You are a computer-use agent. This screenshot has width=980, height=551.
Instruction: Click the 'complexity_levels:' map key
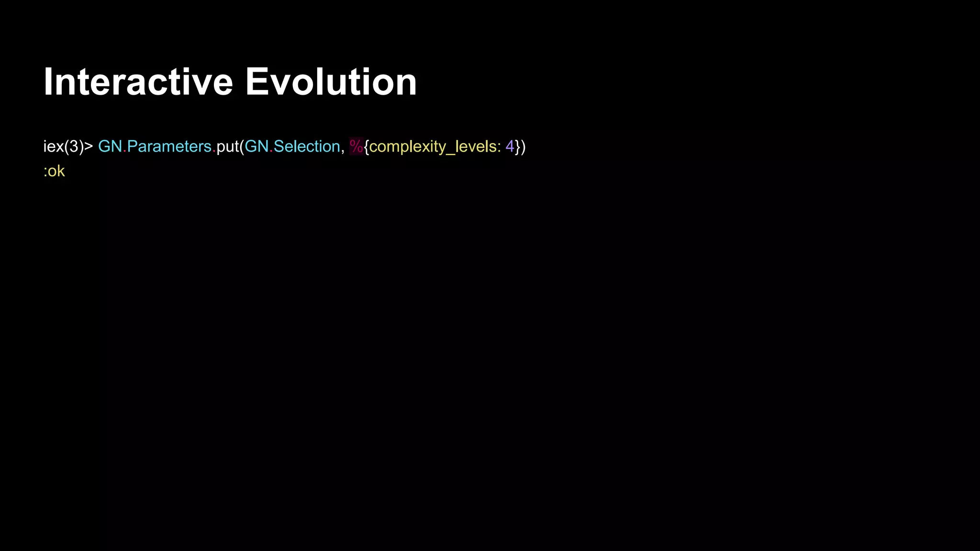435,146
